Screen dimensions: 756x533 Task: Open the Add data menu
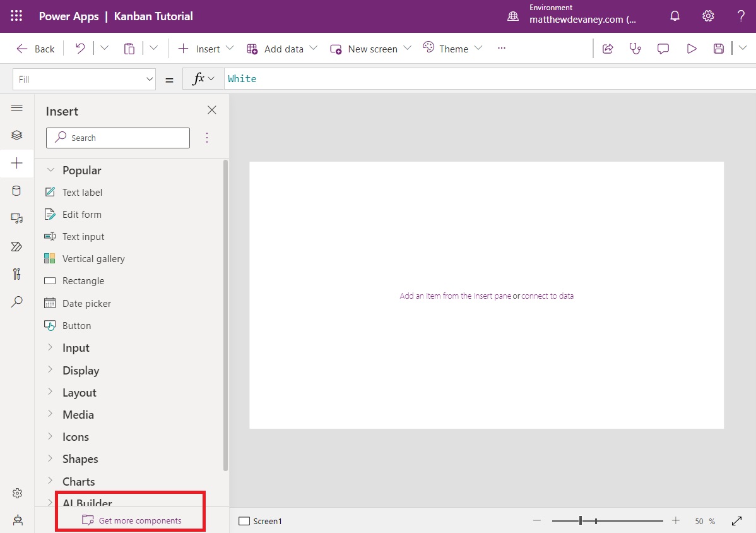point(282,49)
